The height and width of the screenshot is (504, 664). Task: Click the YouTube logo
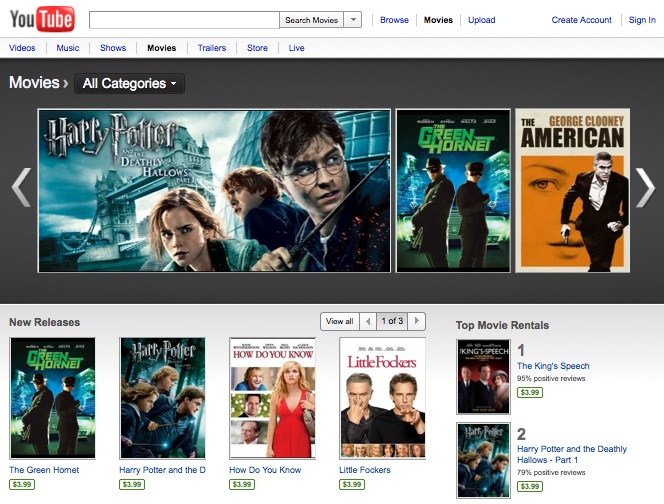coord(41,19)
